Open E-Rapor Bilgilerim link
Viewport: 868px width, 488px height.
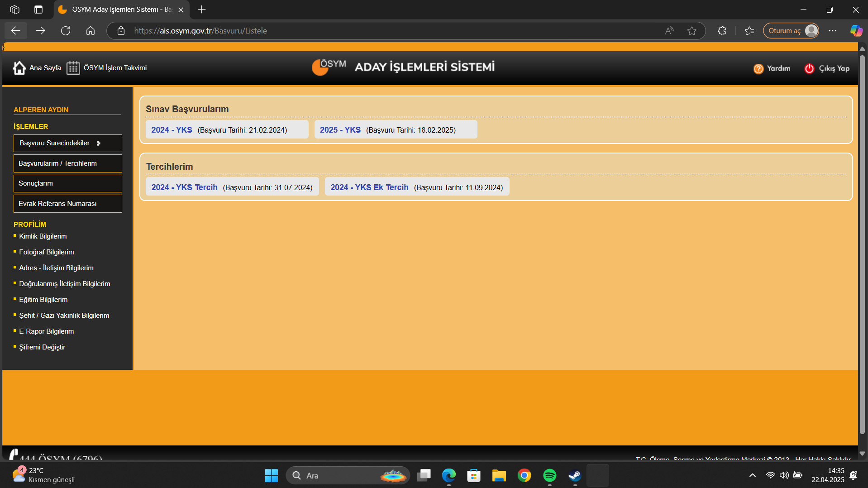[47, 331]
